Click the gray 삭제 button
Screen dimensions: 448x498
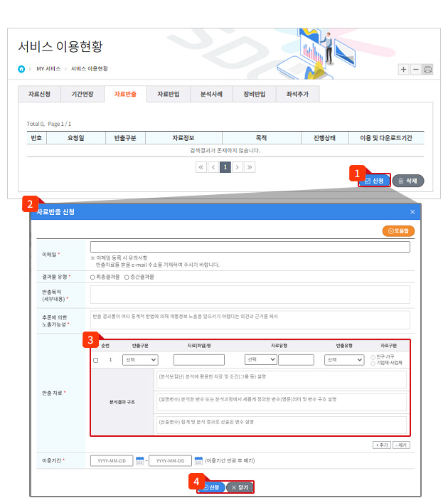coord(408,181)
